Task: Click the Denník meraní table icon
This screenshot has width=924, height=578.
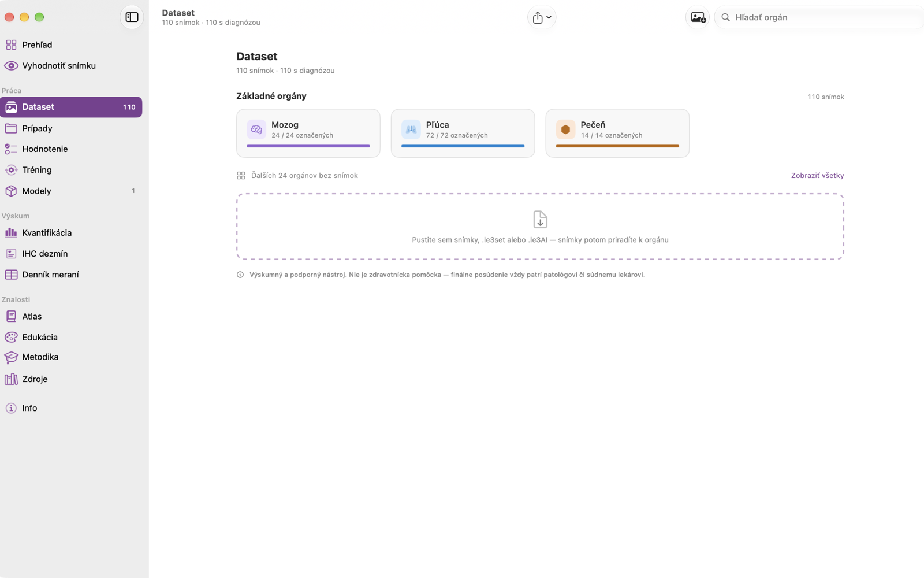Action: (x=11, y=275)
